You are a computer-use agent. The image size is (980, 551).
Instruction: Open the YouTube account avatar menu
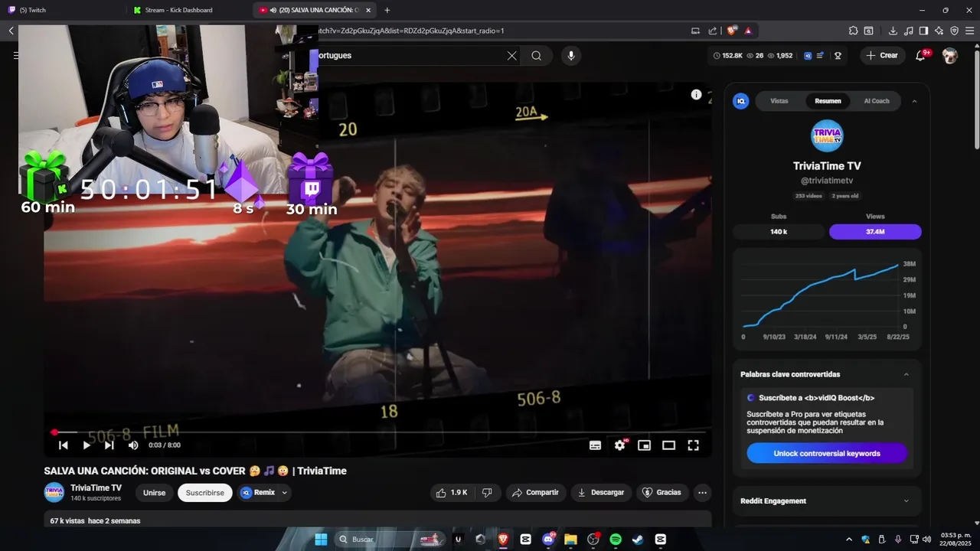[950, 56]
